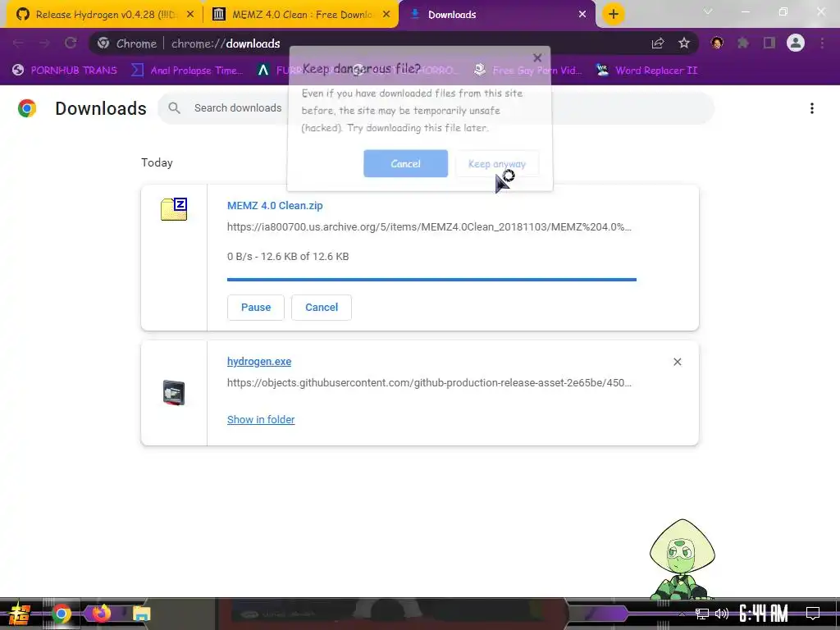Open the avatar extension icon in toolbar
This screenshot has height=630, width=840.
coord(717,43)
